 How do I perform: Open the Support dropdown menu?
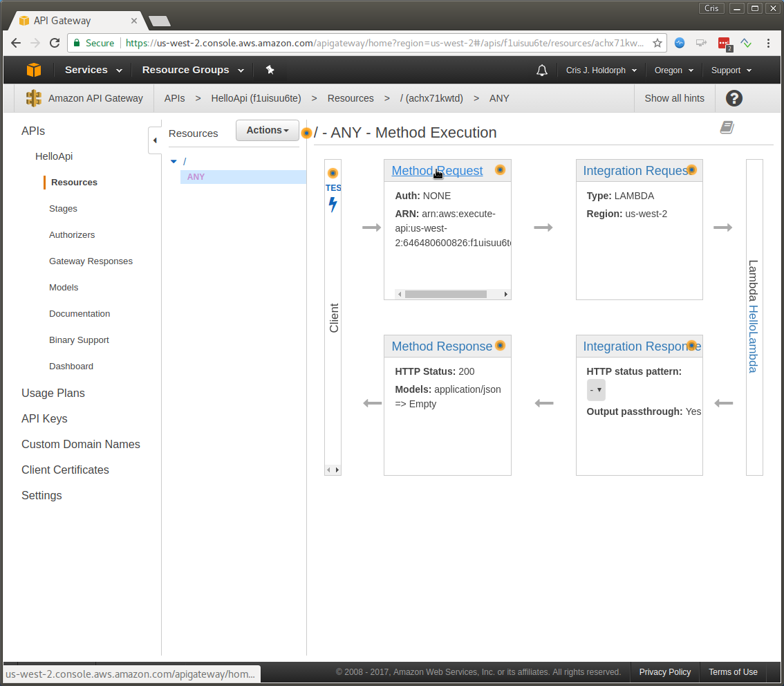(x=731, y=71)
